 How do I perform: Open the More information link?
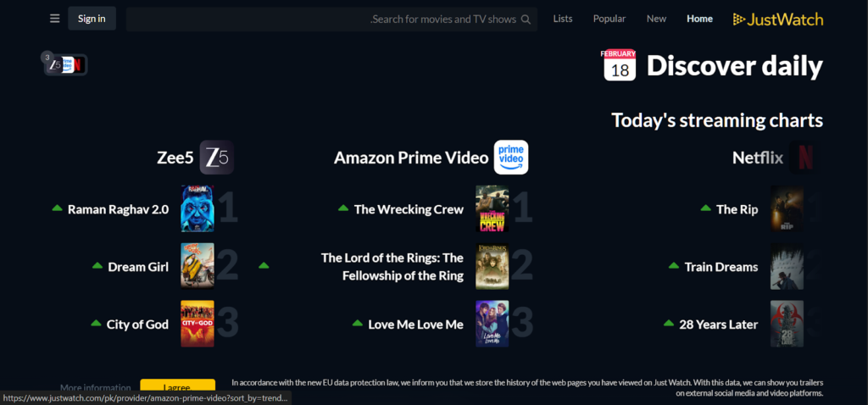click(x=96, y=388)
